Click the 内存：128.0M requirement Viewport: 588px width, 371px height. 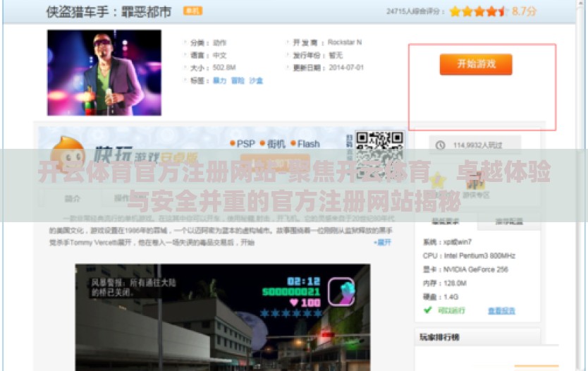click(x=445, y=284)
